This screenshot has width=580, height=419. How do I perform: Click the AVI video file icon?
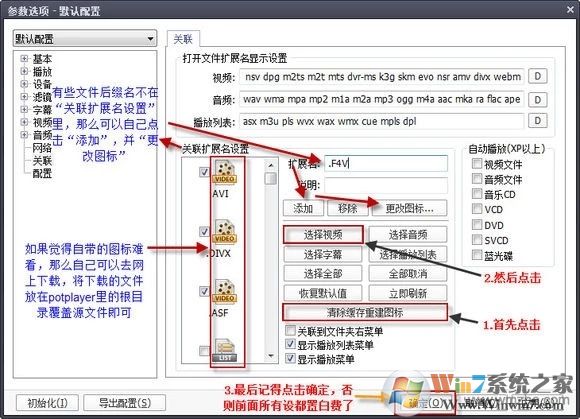click(224, 172)
